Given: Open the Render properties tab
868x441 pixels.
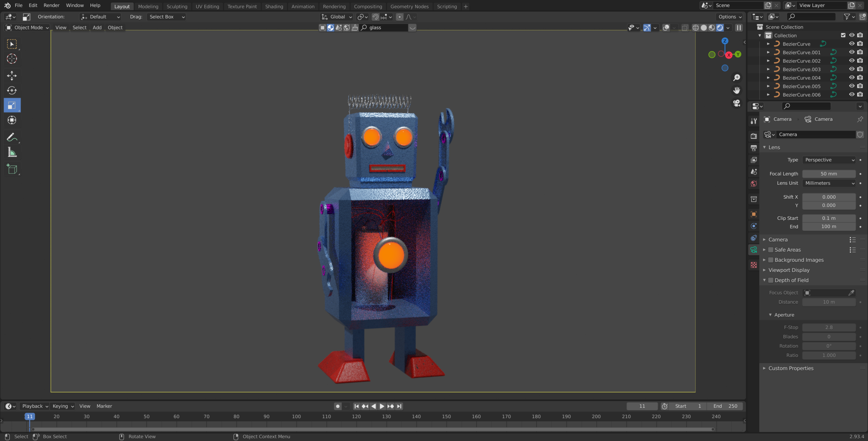Looking at the screenshot, I should point(753,136).
